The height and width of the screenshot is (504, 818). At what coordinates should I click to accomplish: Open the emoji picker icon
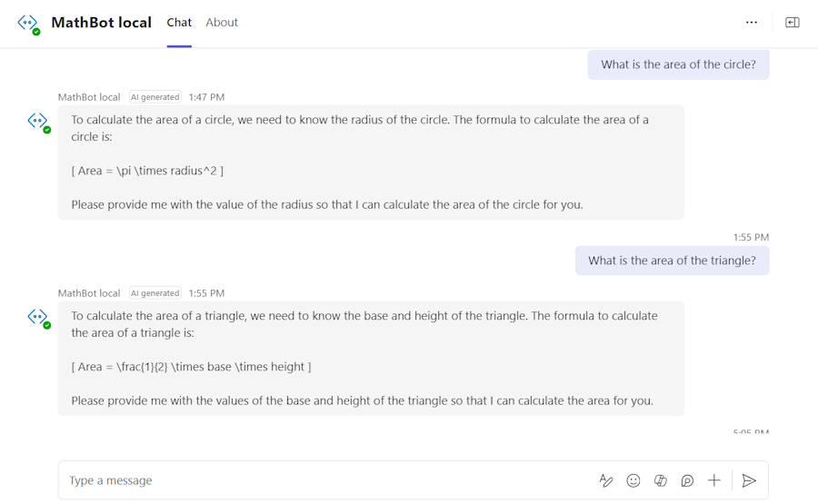click(633, 480)
